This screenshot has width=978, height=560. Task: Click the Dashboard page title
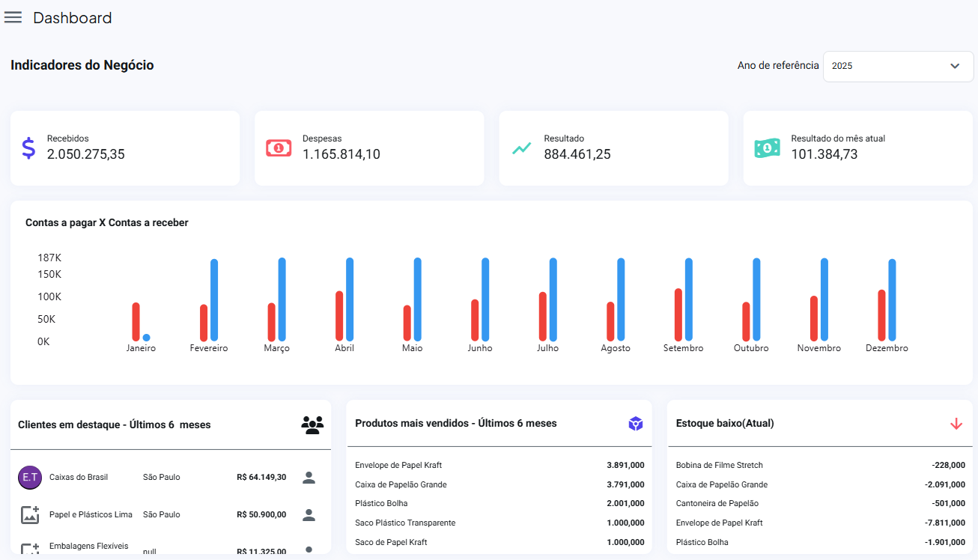coord(73,18)
